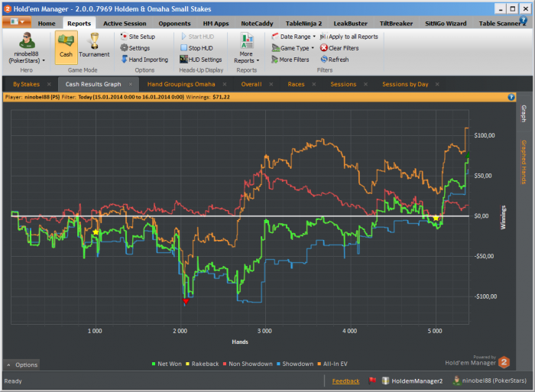Select the Sessions report tab
Image resolution: width=535 pixels, height=392 pixels.
coord(343,84)
